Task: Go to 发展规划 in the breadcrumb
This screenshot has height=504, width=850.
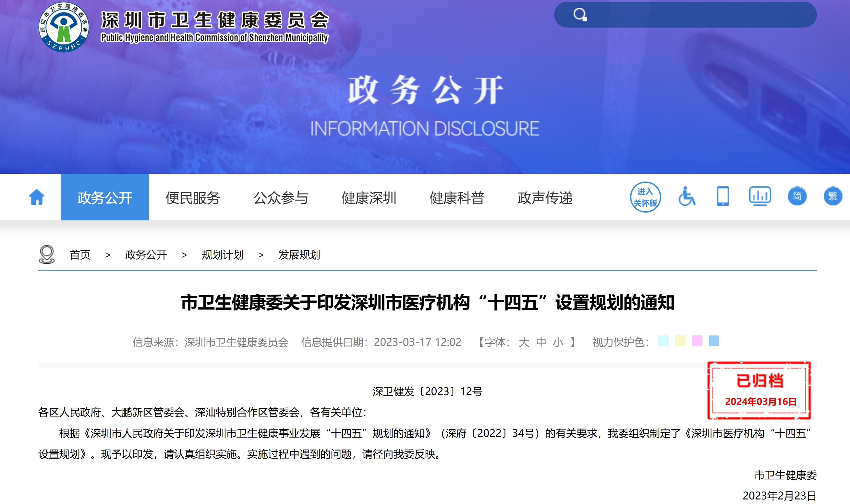Action: [299, 255]
